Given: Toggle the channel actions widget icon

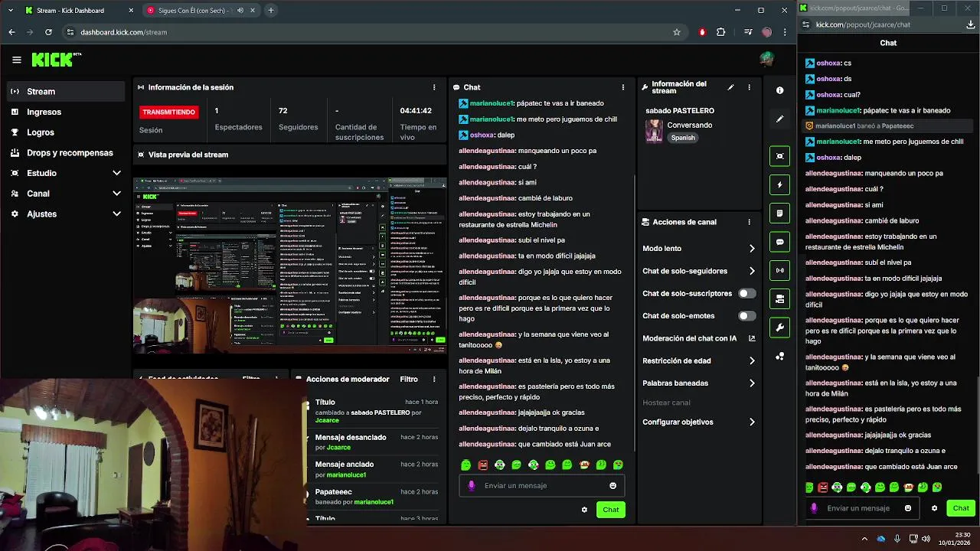Looking at the screenshot, I should (779, 298).
